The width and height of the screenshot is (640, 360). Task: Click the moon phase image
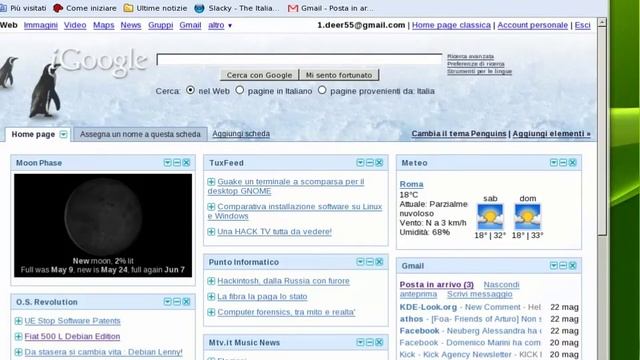[x=103, y=225]
